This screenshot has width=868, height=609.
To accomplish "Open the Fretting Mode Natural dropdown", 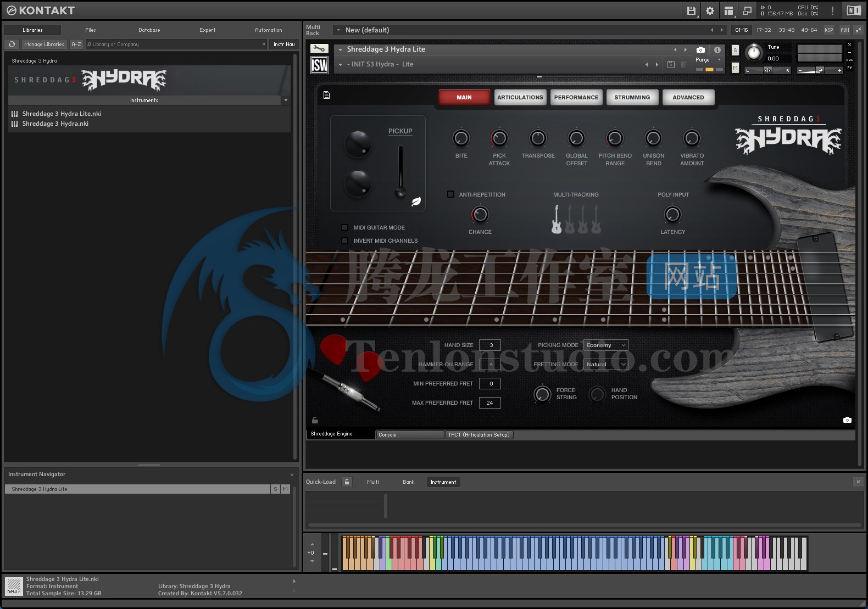I will click(x=605, y=364).
